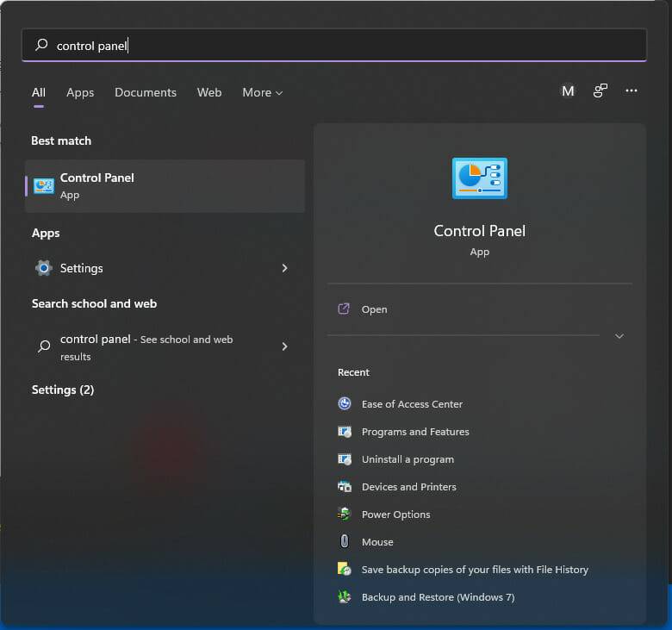Open the three-dot more options menu
672x630 pixels.
(x=632, y=91)
